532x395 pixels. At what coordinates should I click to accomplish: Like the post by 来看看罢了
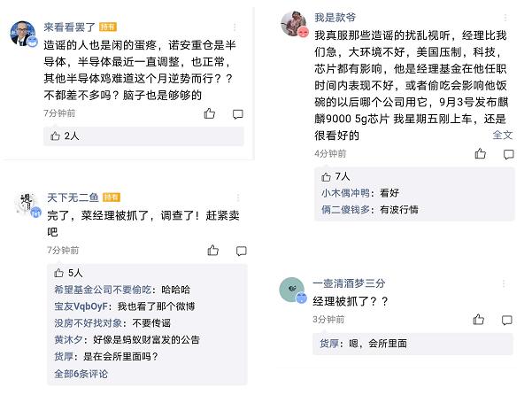210,113
